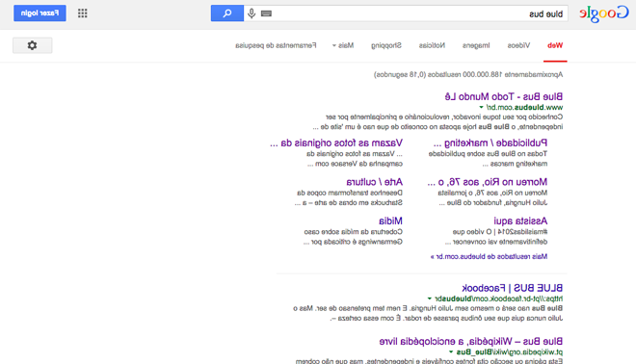636x364 pixels.
Task: Select the Web tab
Action: click(555, 45)
